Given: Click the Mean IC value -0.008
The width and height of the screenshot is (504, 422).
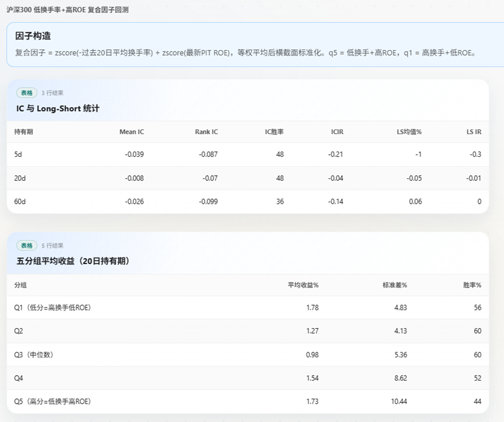Looking at the screenshot, I should (x=135, y=178).
